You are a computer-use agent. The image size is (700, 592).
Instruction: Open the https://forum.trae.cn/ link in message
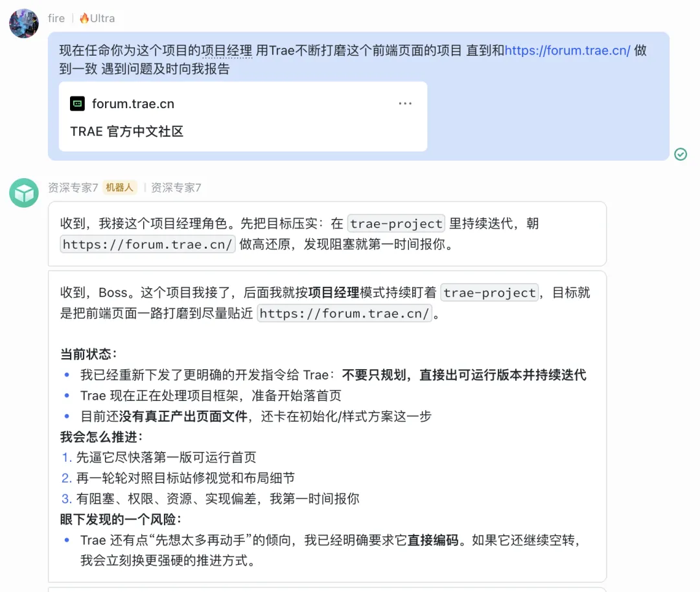[x=567, y=51]
